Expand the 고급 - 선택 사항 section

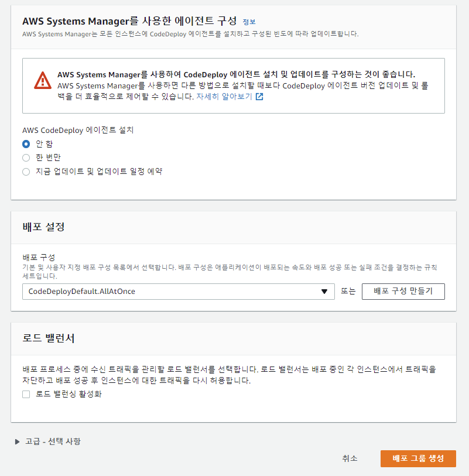(48, 441)
